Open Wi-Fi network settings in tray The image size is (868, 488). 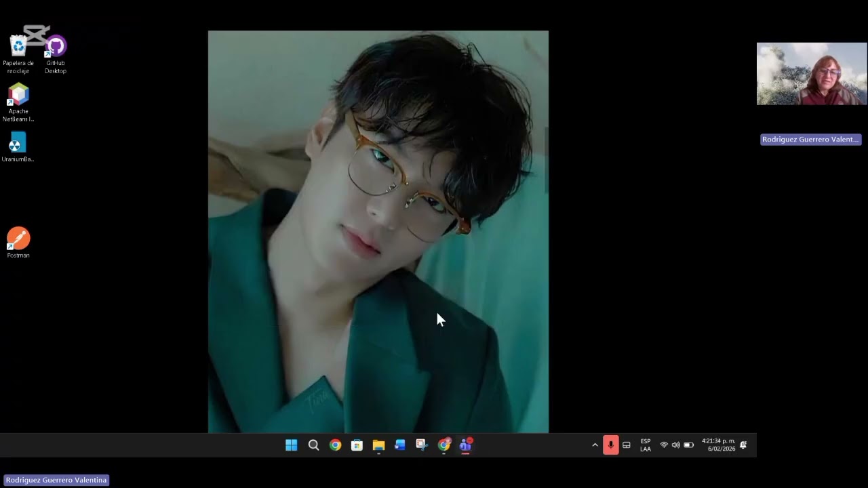point(664,445)
